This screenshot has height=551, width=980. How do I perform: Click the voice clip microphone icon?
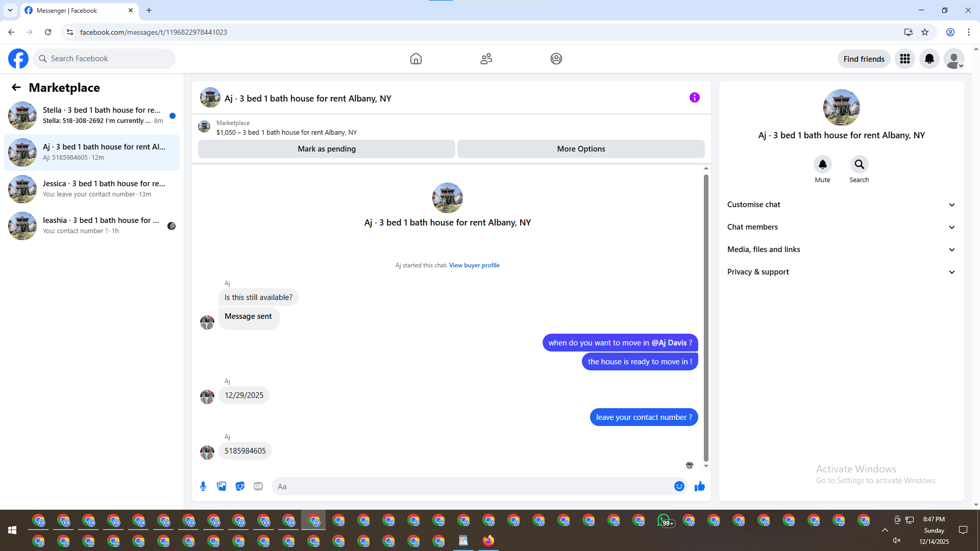tap(203, 486)
